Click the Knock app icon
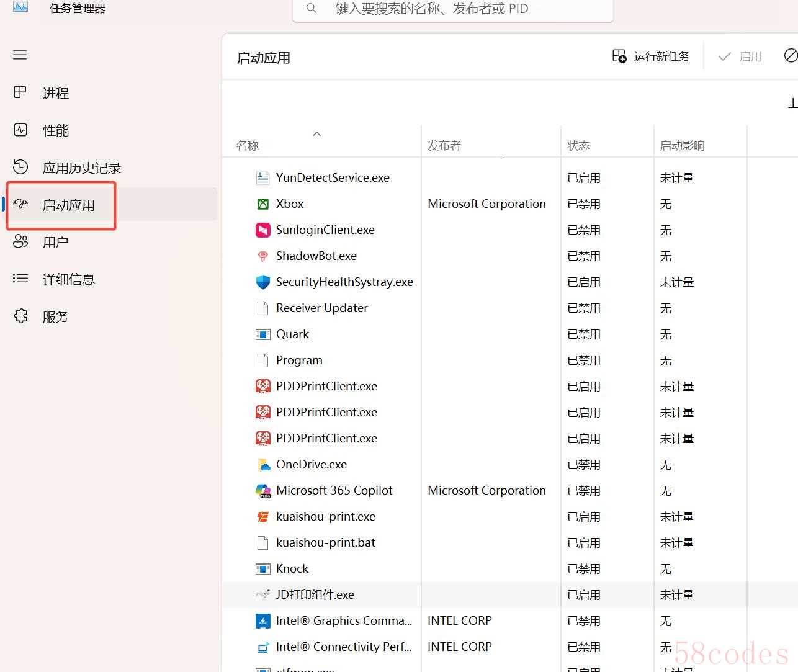The image size is (798, 672). point(263,568)
